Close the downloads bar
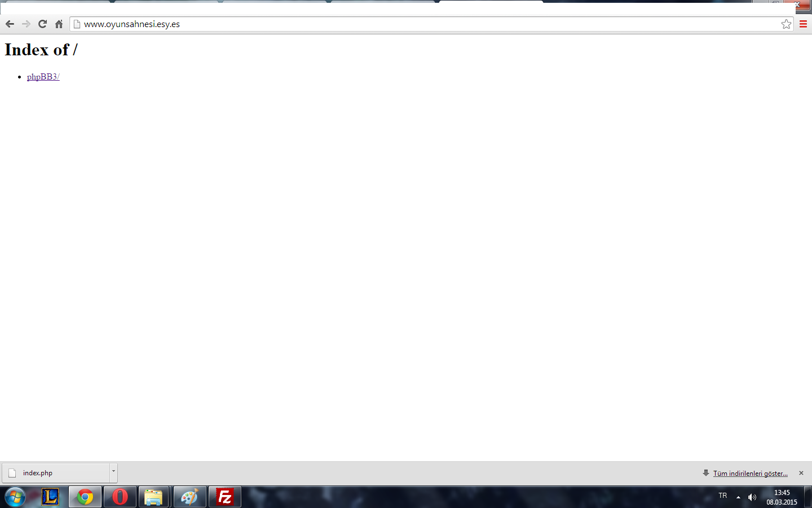 (x=801, y=473)
